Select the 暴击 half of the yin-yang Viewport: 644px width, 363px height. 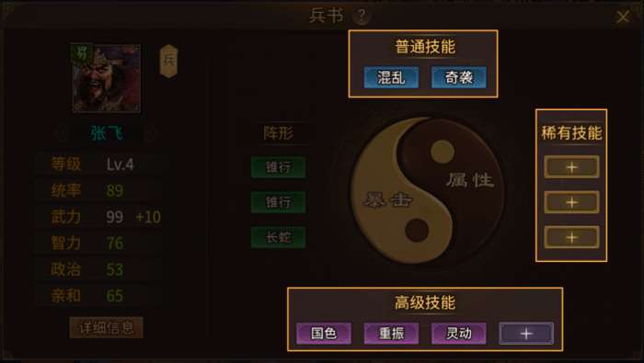(x=388, y=200)
